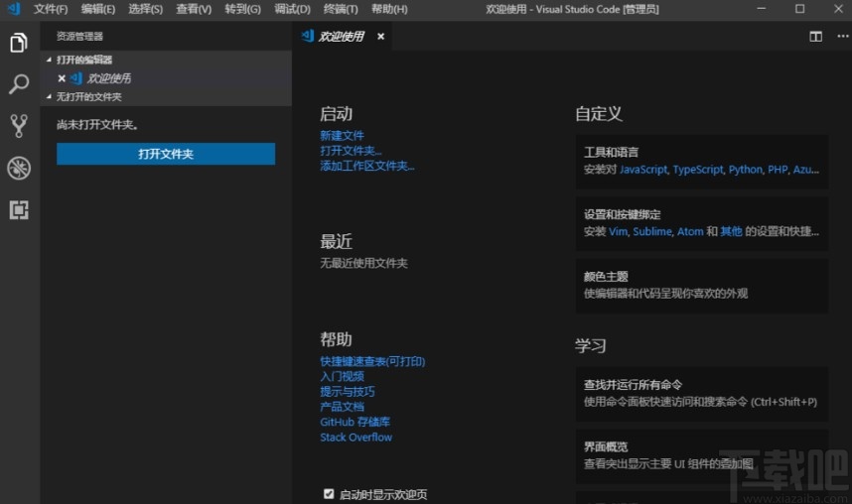The height and width of the screenshot is (504, 852).
Task: Close the 欢迎使用 editor tab
Action: tap(381, 37)
